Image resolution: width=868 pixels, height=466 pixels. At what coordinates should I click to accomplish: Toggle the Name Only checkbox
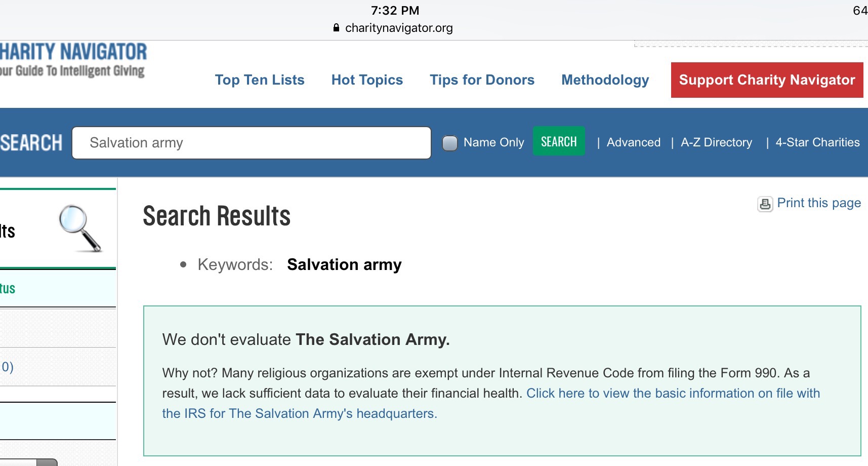point(449,143)
